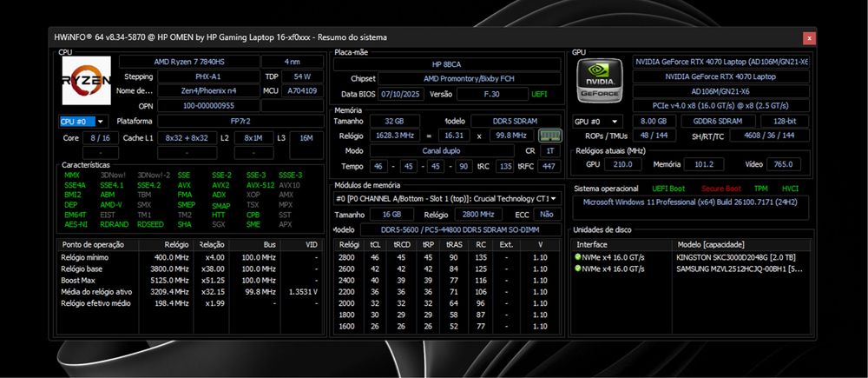Viewport: 868px width, 378px height.
Task: Click the 'AD106M/GN21-X6' GPU chip field
Action: coord(720,91)
